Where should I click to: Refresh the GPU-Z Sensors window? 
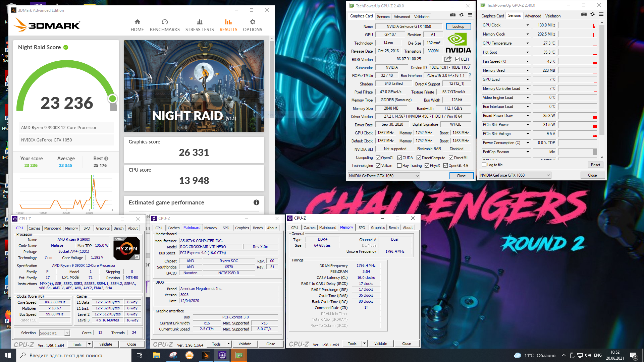click(593, 14)
